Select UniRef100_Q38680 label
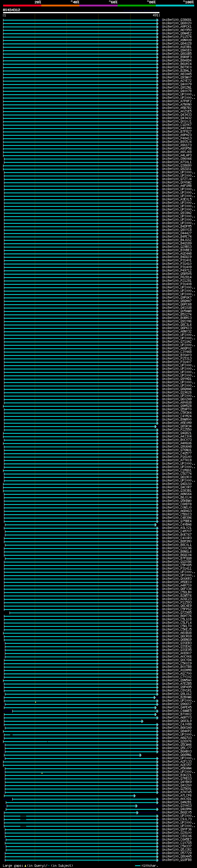This screenshot has width=197, height=868. tap(177, 165)
